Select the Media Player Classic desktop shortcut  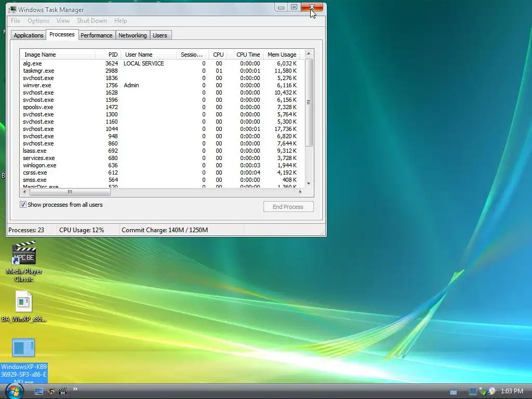tap(24, 262)
